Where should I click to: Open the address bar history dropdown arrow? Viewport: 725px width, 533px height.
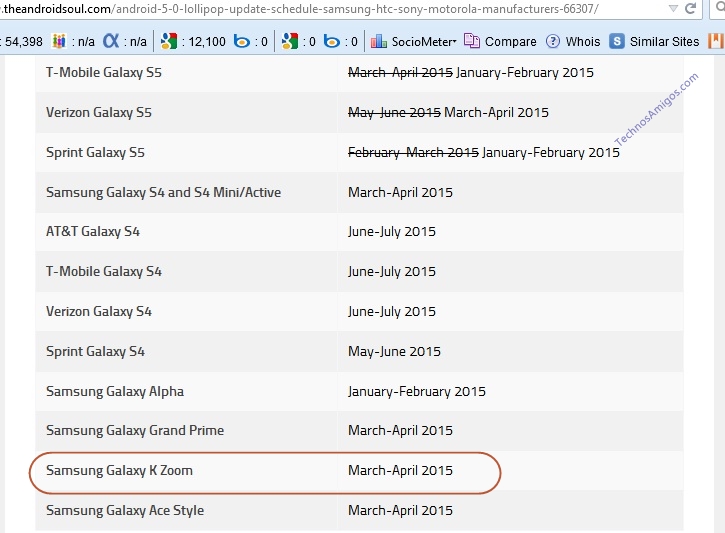(x=673, y=8)
